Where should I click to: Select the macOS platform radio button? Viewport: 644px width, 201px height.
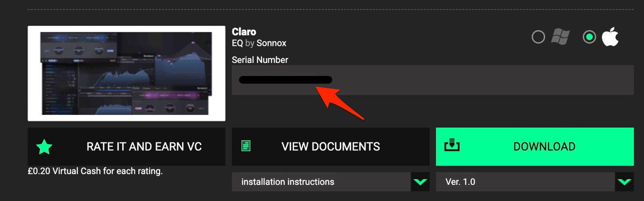pos(589,37)
